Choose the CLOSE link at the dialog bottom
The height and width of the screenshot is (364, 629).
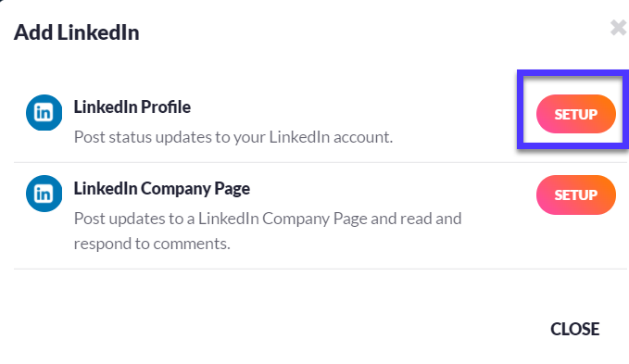[x=575, y=329]
